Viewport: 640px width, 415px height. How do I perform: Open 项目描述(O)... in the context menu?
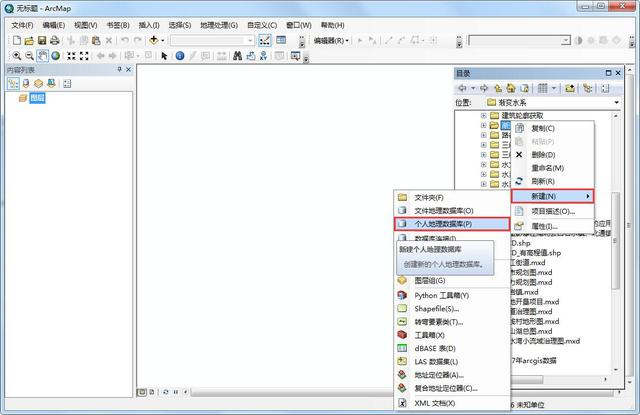click(553, 211)
